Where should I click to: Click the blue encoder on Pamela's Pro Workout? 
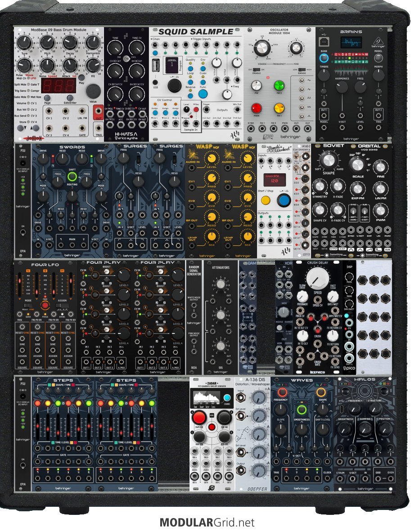(284, 200)
